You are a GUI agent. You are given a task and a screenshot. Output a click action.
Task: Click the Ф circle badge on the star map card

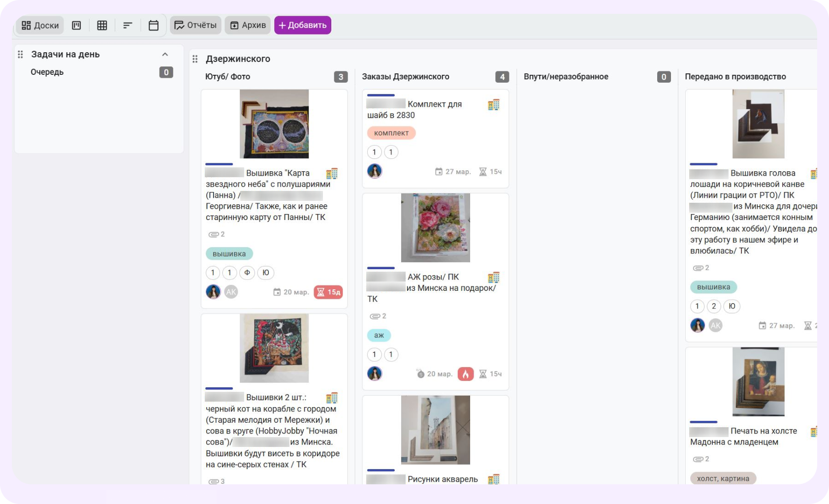[x=247, y=273]
